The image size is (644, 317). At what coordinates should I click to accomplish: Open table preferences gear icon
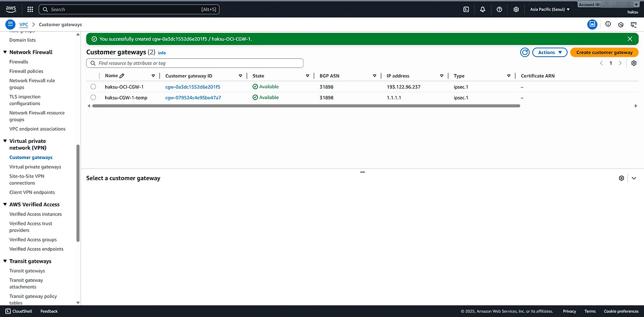634,63
